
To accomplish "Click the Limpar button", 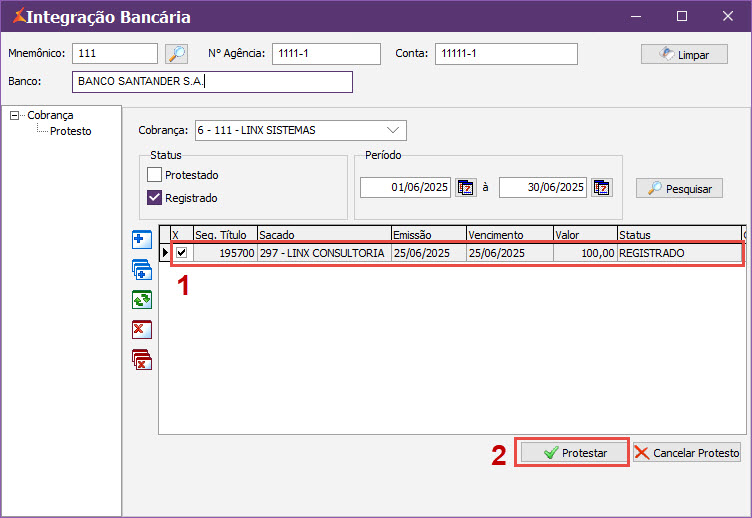I will pyautogui.click(x=684, y=54).
